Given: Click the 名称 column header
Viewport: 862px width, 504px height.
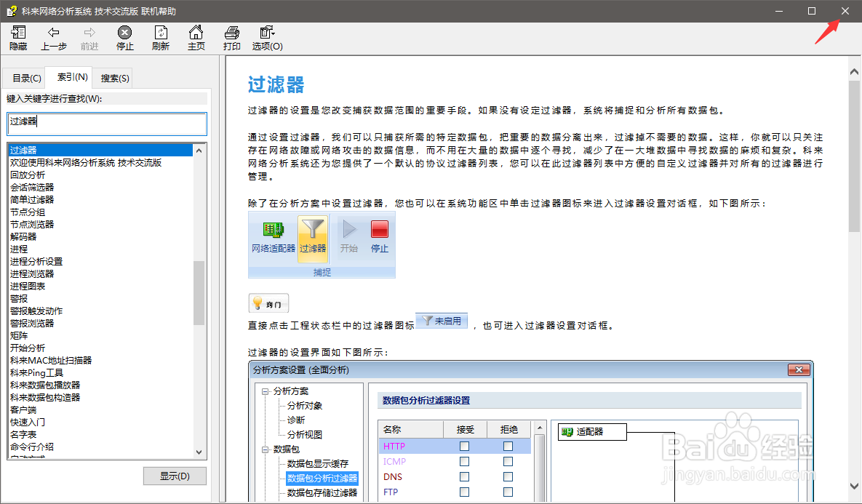Looking at the screenshot, I should pyautogui.click(x=411, y=429).
